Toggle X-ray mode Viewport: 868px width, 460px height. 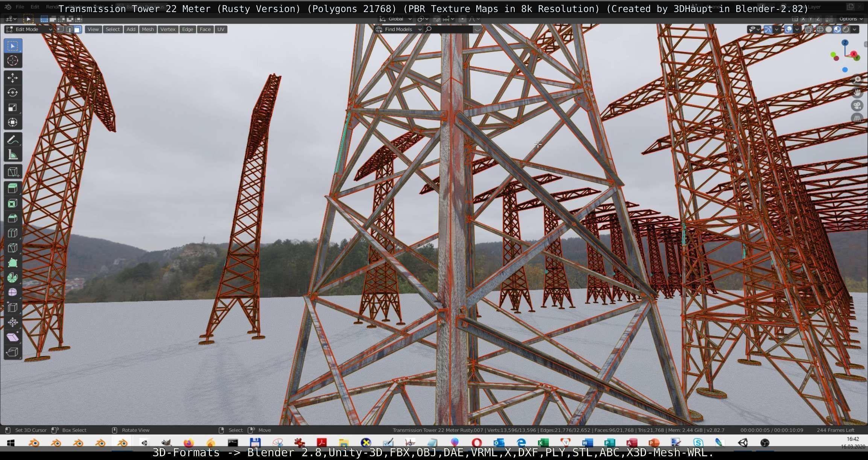[809, 29]
